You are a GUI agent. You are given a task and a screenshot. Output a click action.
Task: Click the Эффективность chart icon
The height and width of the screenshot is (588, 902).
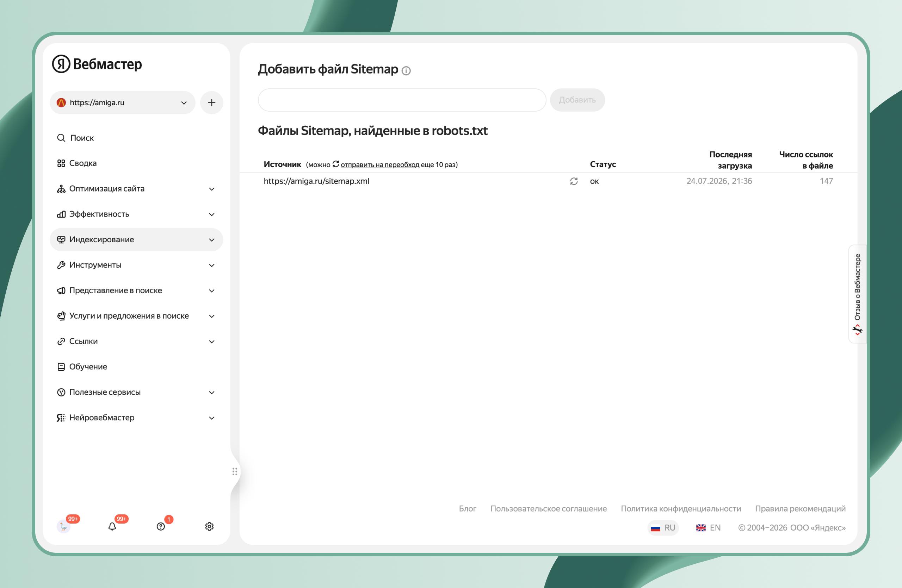pyautogui.click(x=61, y=214)
